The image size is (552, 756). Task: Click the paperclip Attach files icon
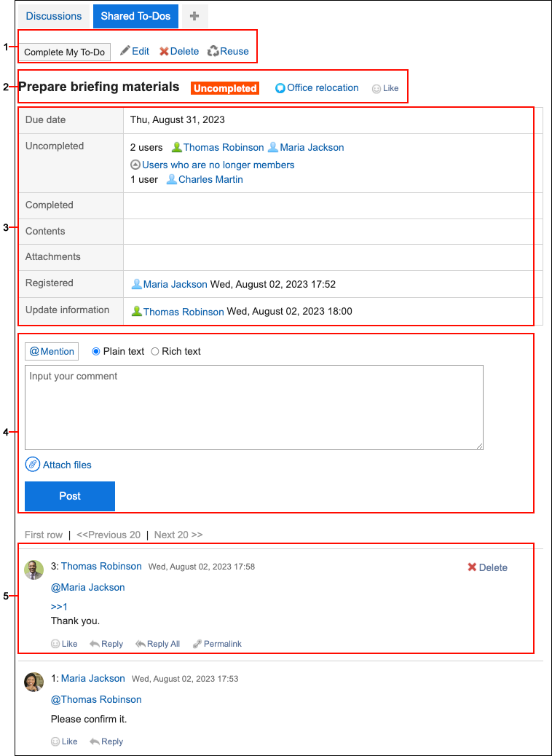pos(32,465)
